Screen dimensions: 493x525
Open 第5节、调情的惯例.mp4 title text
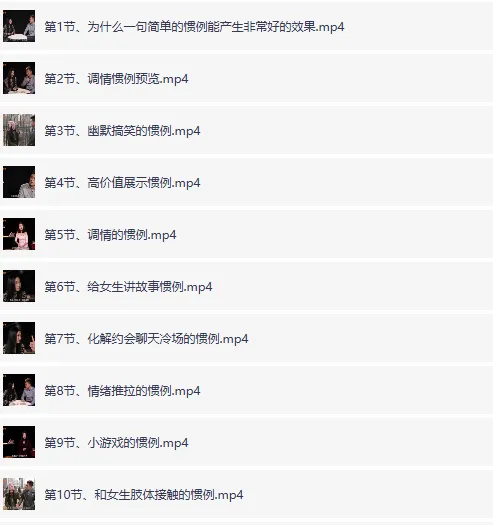click(x=110, y=235)
